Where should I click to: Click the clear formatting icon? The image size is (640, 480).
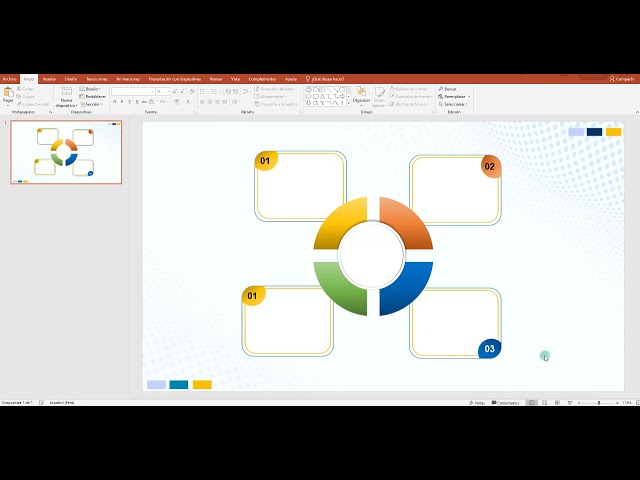pos(192,91)
